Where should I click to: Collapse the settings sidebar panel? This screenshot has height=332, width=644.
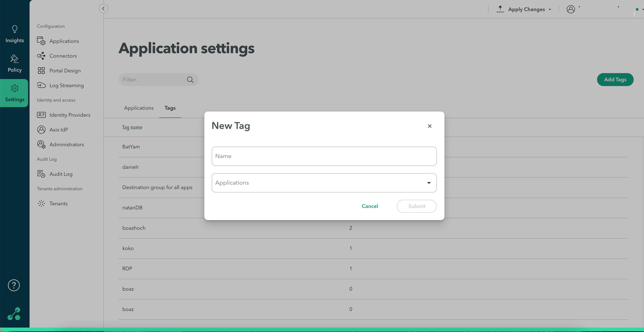[103, 8]
